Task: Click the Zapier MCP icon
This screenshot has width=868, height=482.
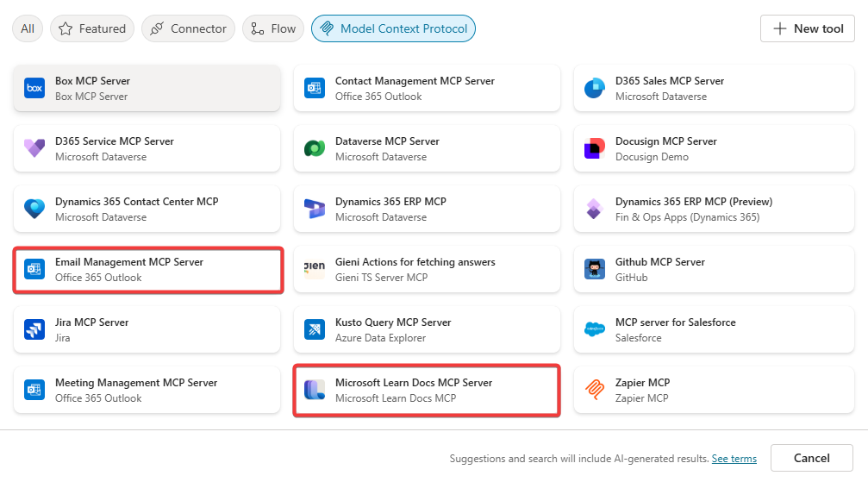Action: (595, 390)
